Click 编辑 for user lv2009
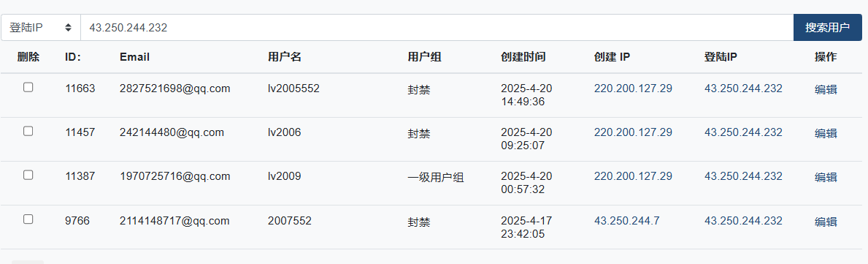 tap(826, 178)
